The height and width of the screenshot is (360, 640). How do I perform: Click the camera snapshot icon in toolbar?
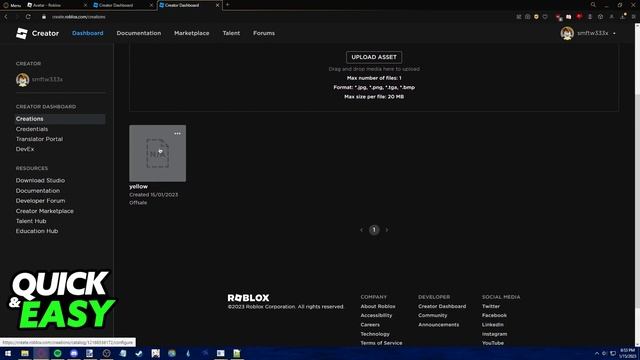[x=527, y=17]
